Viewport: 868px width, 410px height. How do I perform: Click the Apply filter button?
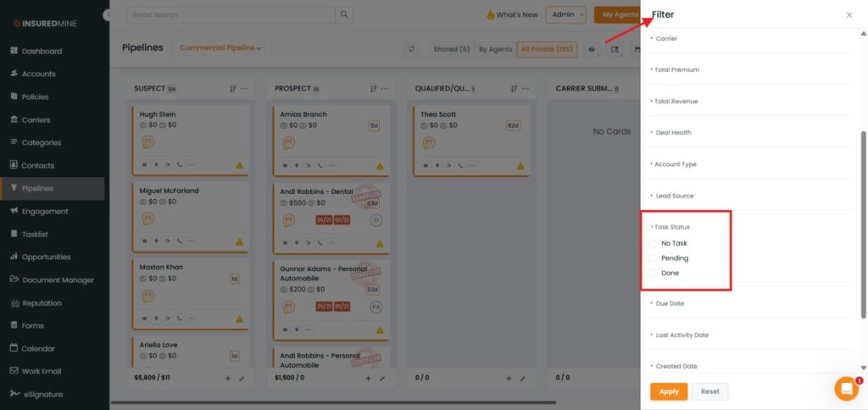pos(669,391)
